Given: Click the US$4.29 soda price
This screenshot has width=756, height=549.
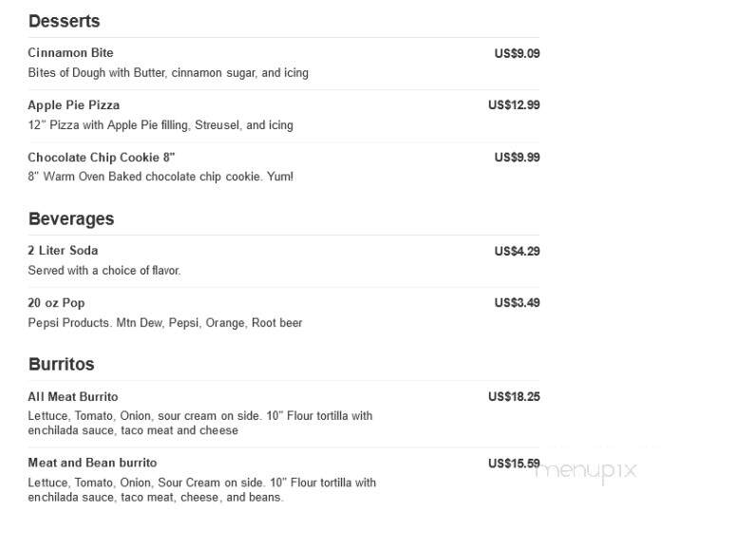Looking at the screenshot, I should [x=517, y=251].
